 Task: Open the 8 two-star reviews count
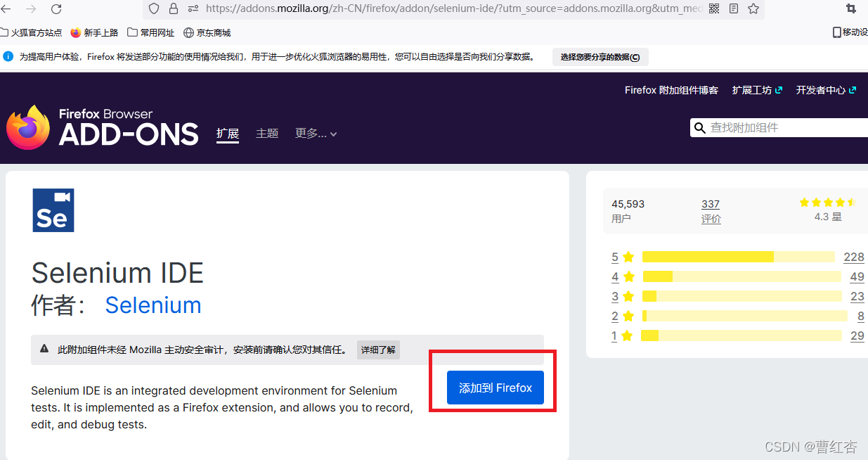(x=861, y=316)
